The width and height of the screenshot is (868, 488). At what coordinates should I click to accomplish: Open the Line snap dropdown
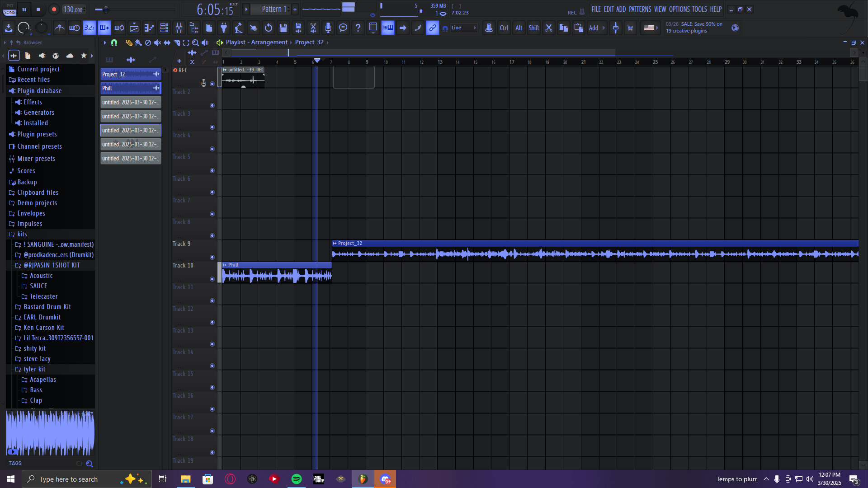(x=463, y=28)
